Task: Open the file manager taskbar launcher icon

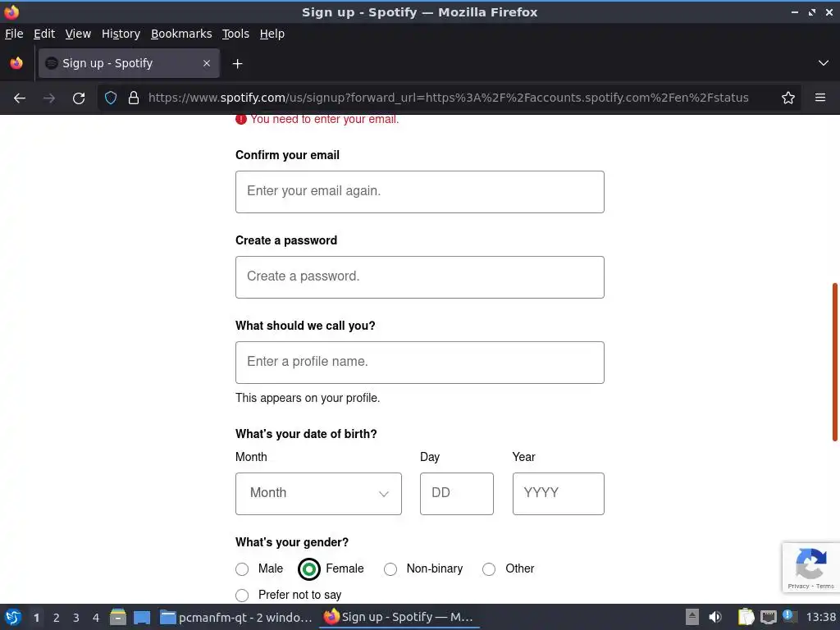Action: click(x=118, y=617)
